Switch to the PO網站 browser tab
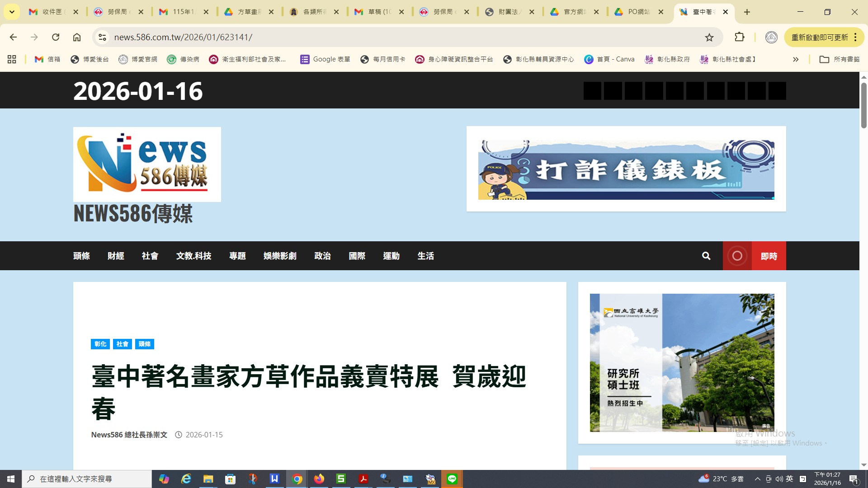Image resolution: width=868 pixels, height=488 pixels. (x=638, y=12)
